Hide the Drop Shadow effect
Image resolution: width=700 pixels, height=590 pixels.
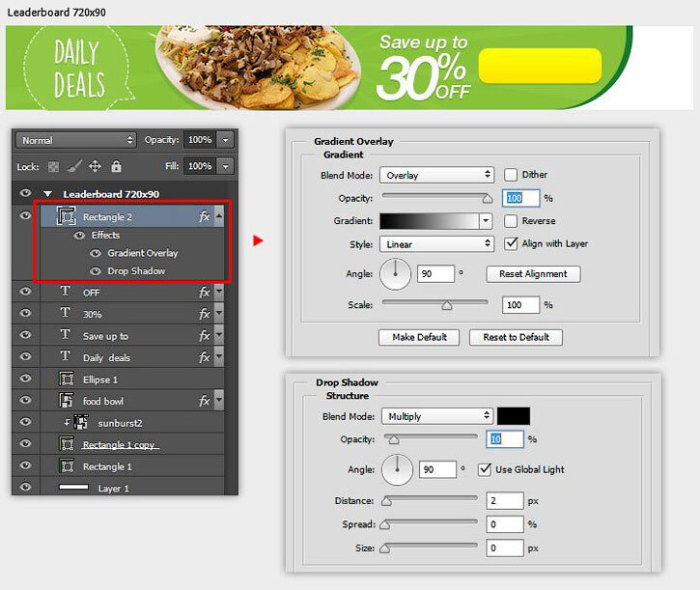click(x=95, y=271)
